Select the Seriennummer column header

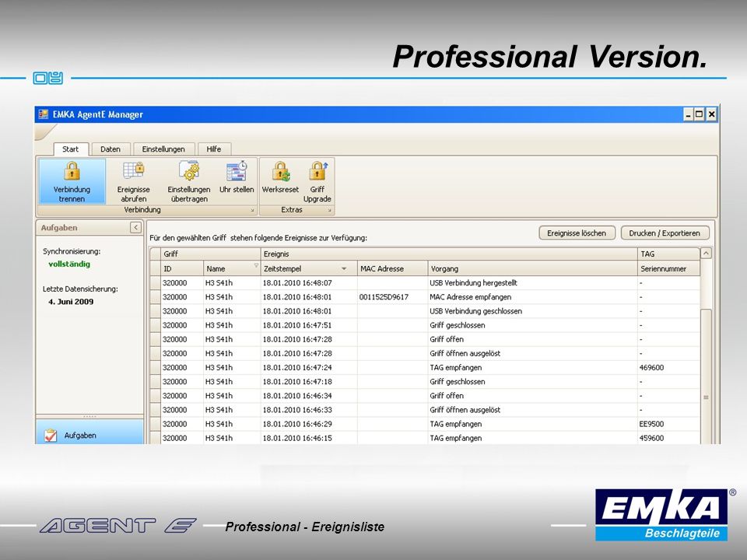[669, 268]
